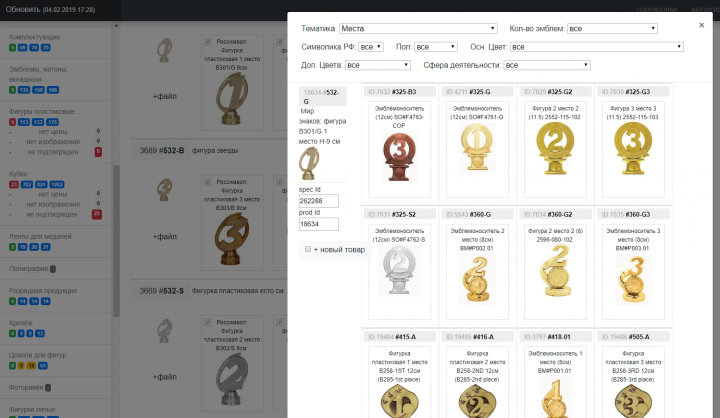Open Разрядная продукция category

click(43, 290)
